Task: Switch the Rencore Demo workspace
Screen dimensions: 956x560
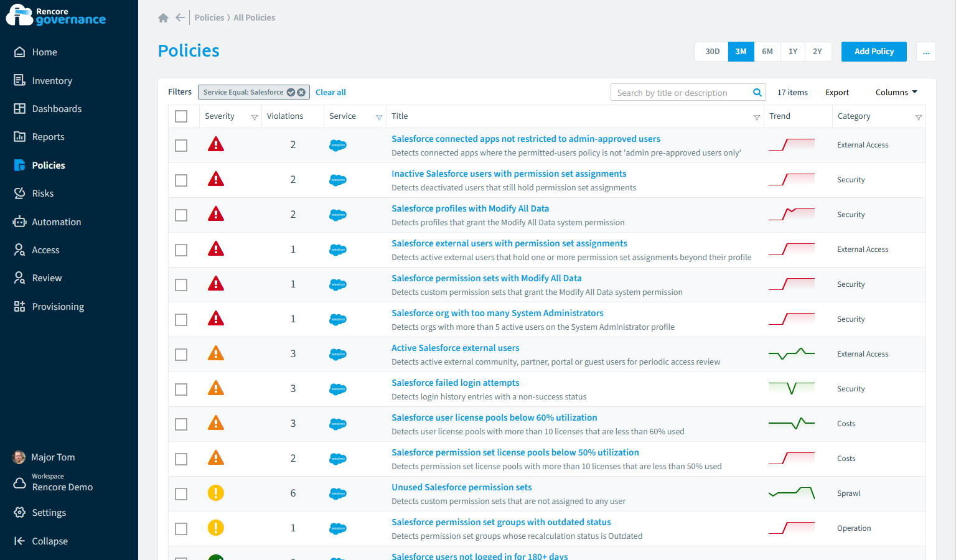Action: pos(54,482)
